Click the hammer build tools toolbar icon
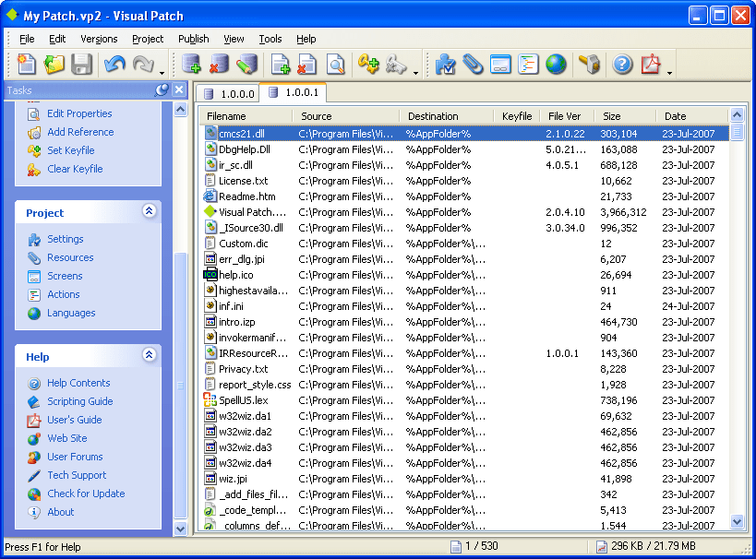The width and height of the screenshot is (756, 559). pyautogui.click(x=588, y=65)
